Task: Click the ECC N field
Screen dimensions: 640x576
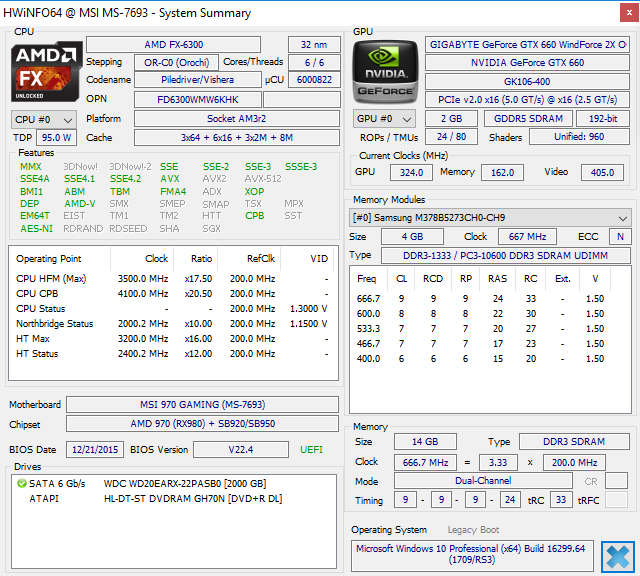Action: tap(620, 237)
